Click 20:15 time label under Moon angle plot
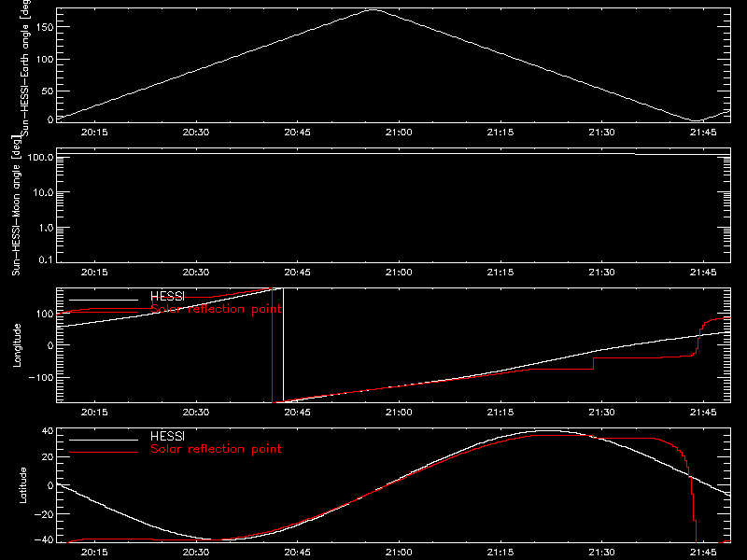Screen dimensions: 747x560 click(x=94, y=272)
